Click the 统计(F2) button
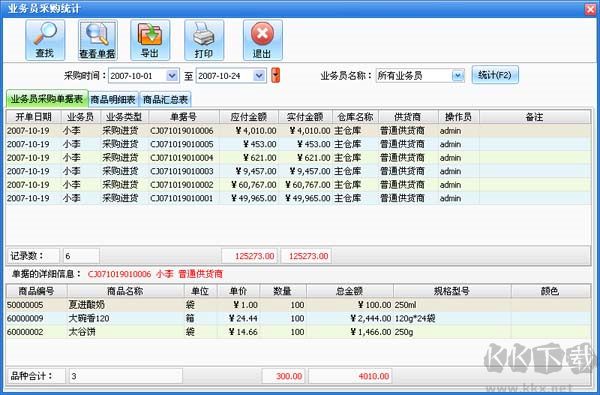 click(495, 75)
